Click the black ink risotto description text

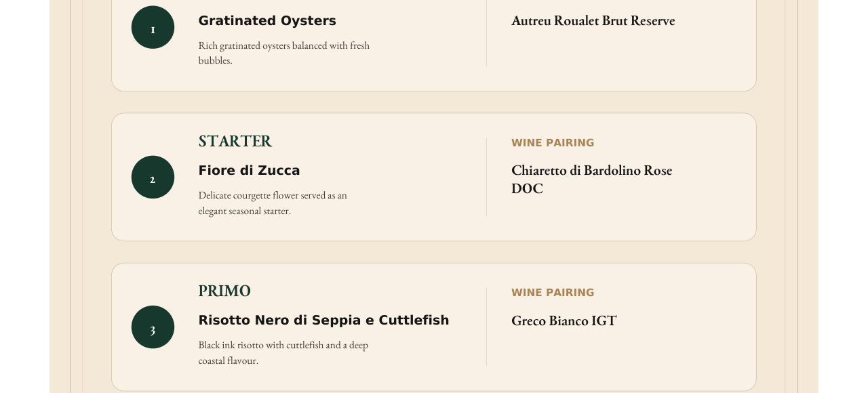pos(283,352)
